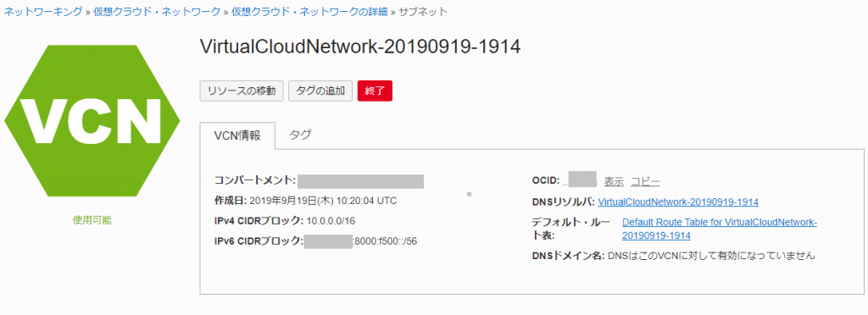
Task: Copy the OCID with コピー link
Action: [645, 181]
